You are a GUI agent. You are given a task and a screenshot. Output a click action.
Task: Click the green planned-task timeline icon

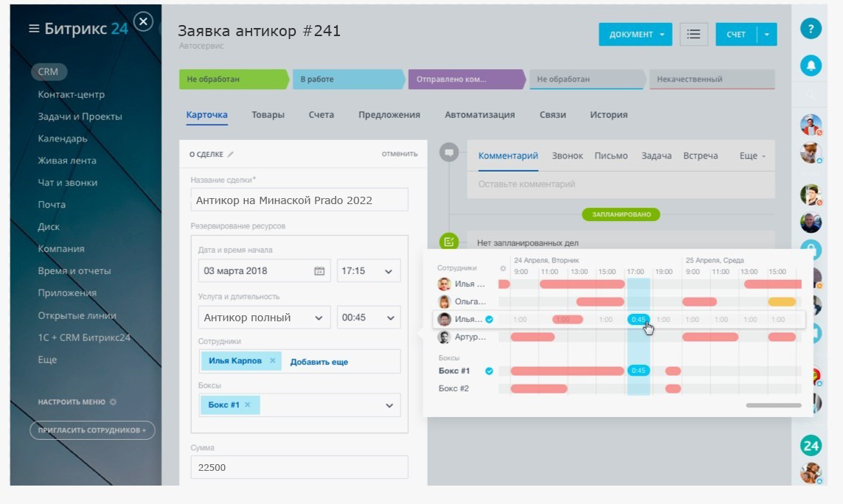[449, 242]
